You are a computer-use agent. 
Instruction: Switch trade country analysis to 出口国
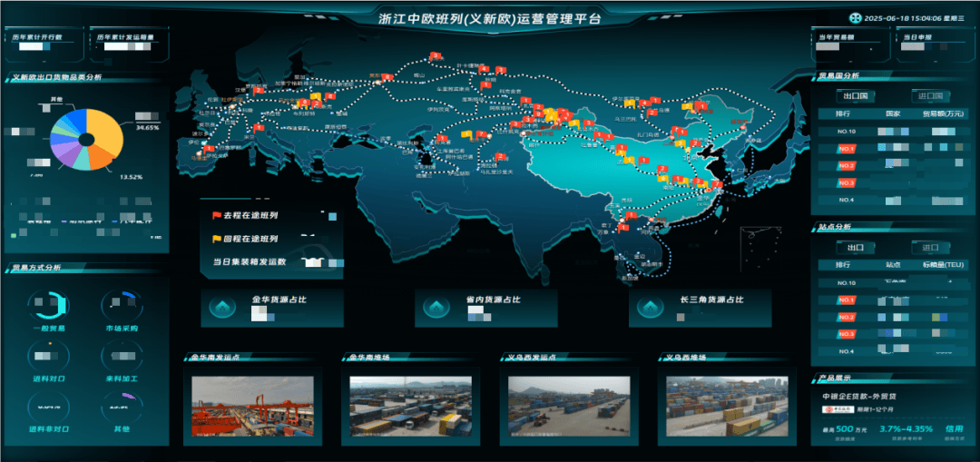[856, 95]
